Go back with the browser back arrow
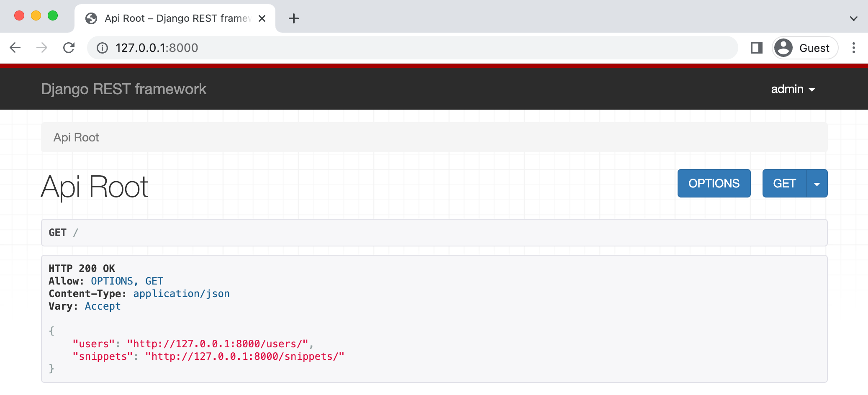The width and height of the screenshot is (868, 395). [15, 48]
